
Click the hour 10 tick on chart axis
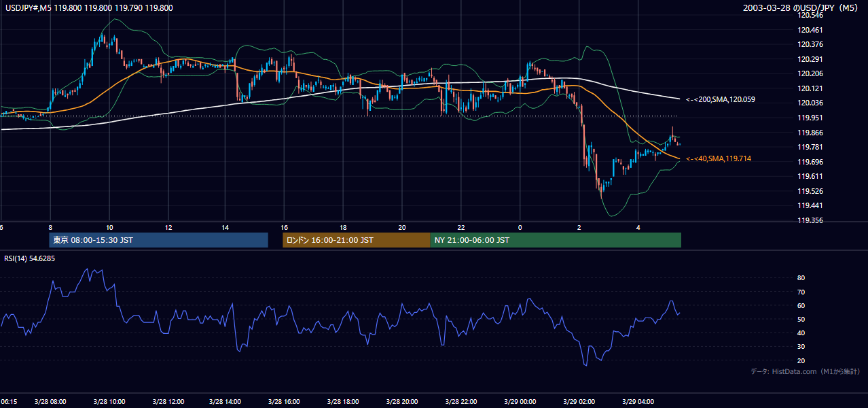109,227
